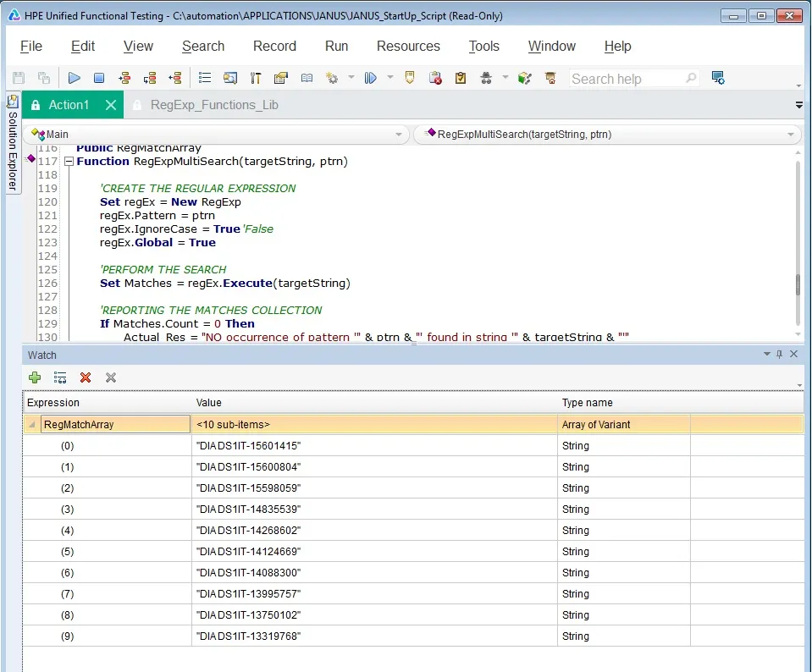Viewport: 812px width, 672px height.
Task: Click the clipboard checkmark toolbar icon
Action: (x=461, y=78)
